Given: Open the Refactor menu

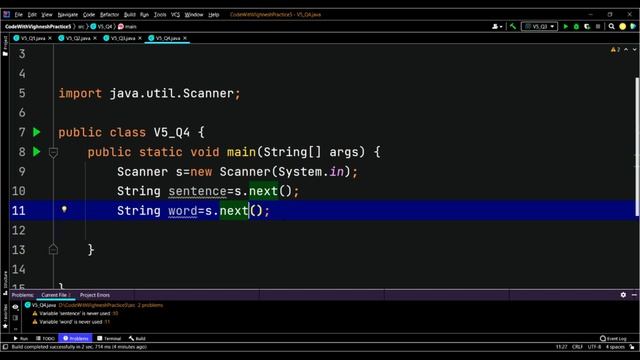Looking at the screenshot, I should [109, 14].
